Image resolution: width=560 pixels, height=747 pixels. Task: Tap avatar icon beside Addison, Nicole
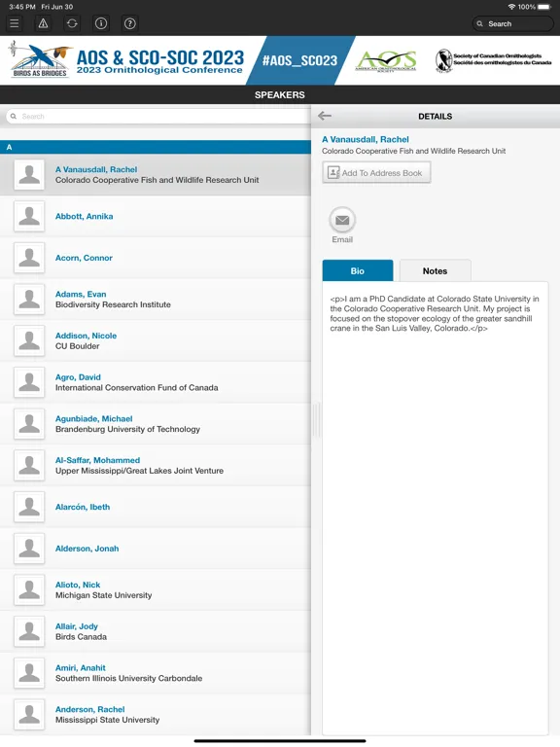pos(29,340)
